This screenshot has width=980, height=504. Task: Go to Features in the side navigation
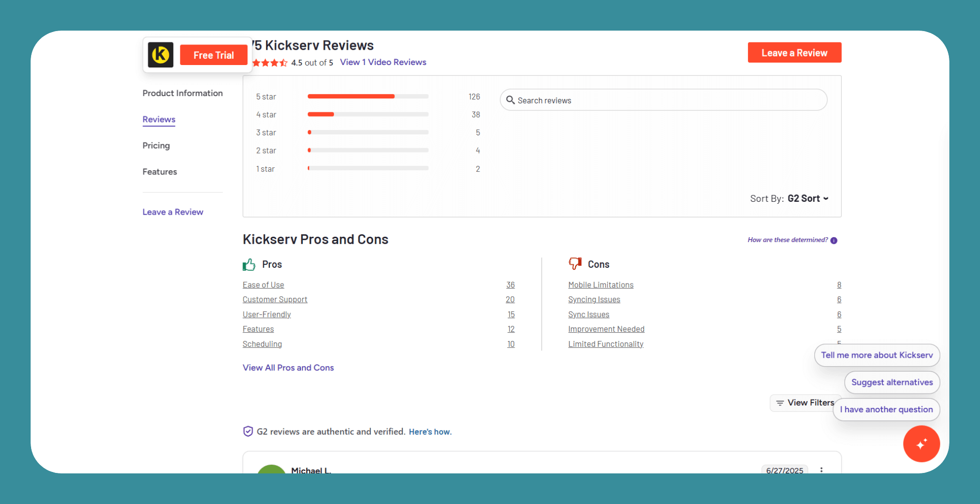[x=160, y=172]
